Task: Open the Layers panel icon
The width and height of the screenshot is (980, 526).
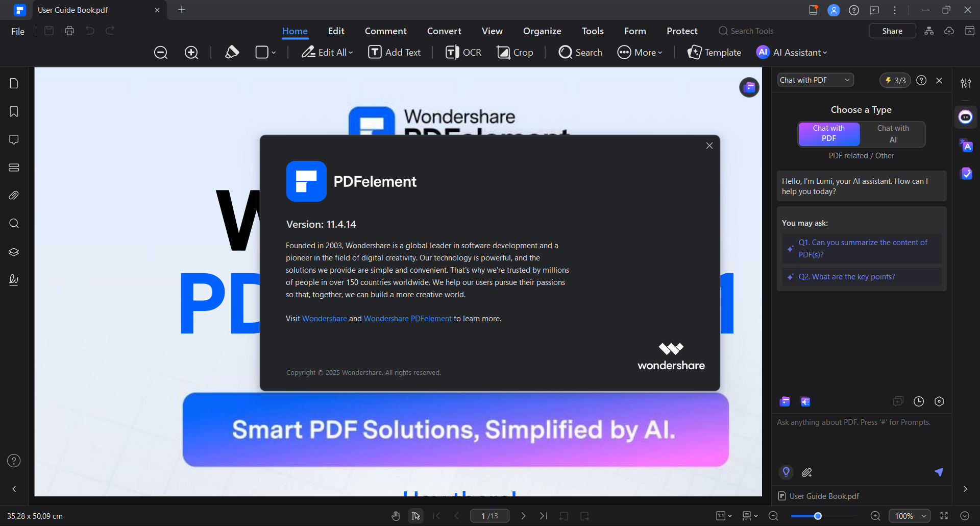Action: 14,252
